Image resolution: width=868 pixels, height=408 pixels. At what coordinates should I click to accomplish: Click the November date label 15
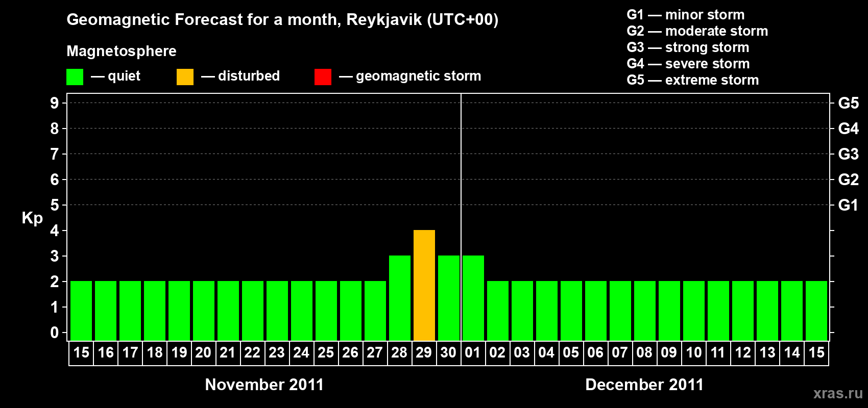pyautogui.click(x=81, y=352)
